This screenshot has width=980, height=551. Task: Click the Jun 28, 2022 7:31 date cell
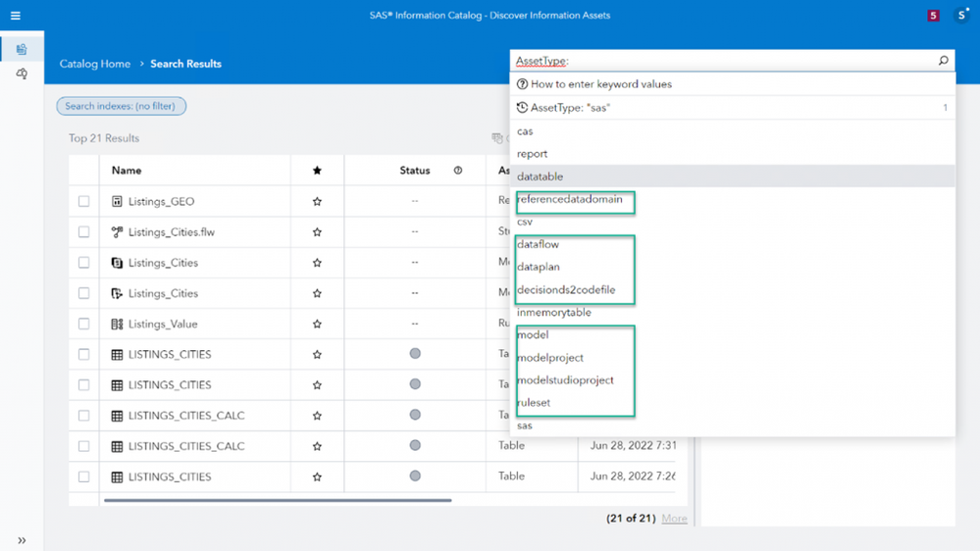pyautogui.click(x=633, y=445)
